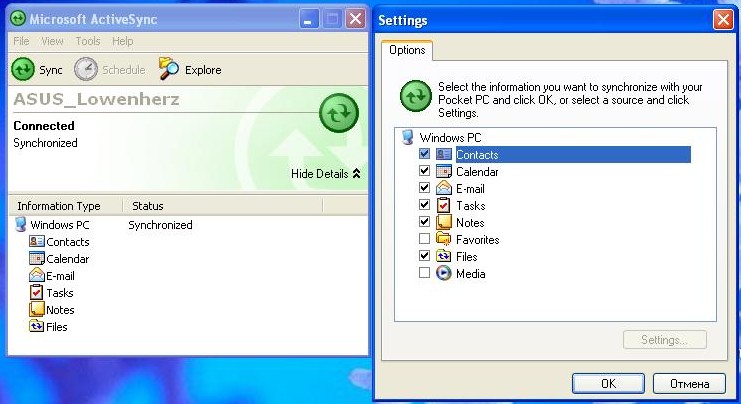The image size is (741, 404).
Task: Click the greyed Settings... button
Action: [664, 340]
